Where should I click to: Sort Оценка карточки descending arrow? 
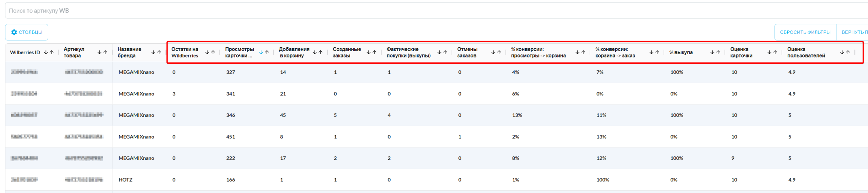pos(769,52)
